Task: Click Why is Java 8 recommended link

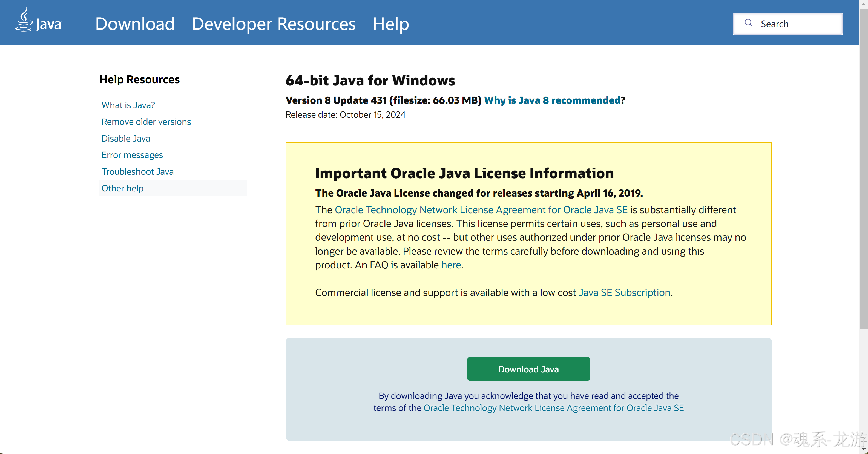Action: 552,100
